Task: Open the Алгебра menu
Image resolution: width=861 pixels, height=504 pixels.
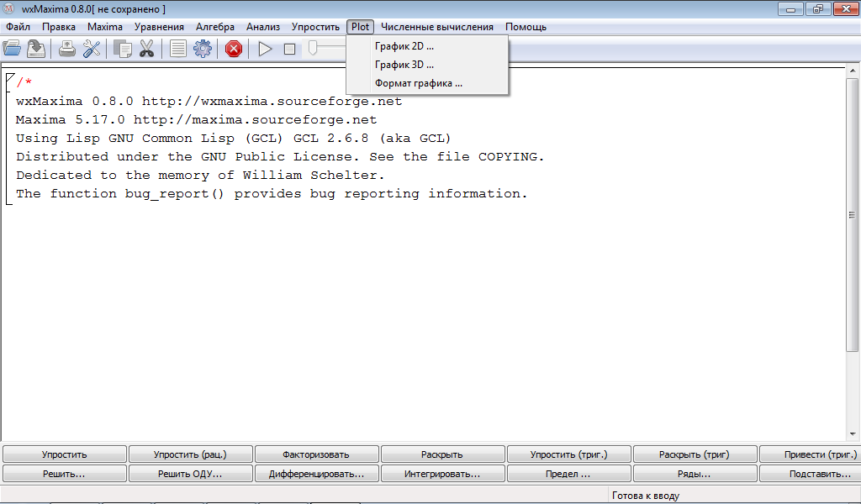Action: click(215, 27)
